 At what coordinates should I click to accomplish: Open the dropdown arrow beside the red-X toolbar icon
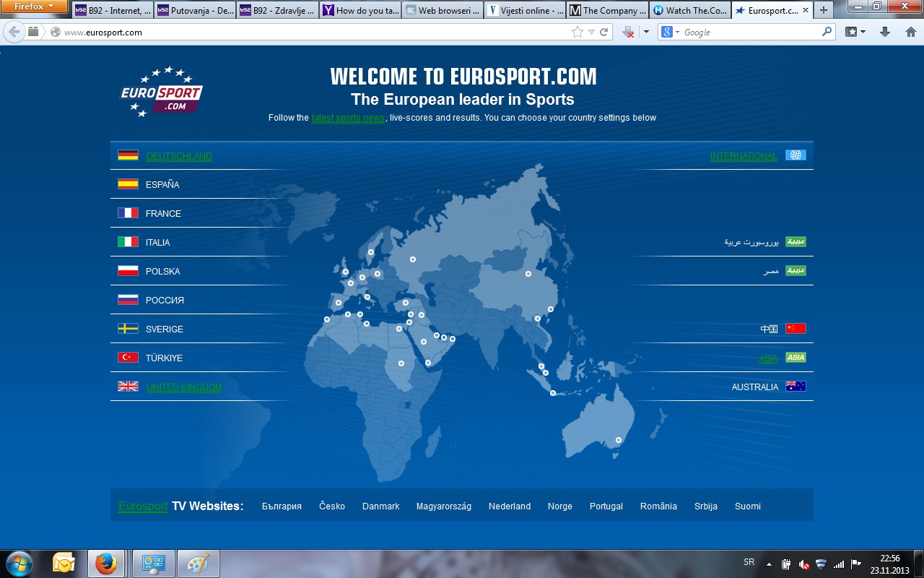click(x=646, y=32)
